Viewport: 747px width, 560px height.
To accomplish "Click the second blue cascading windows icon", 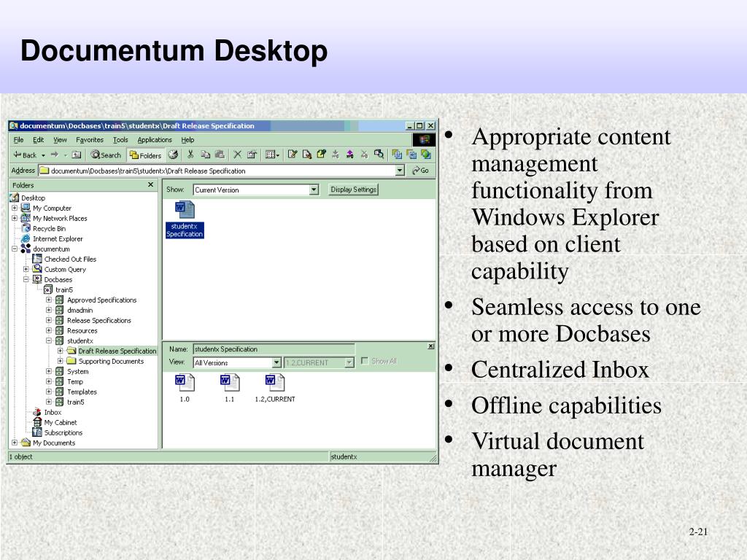I will (411, 155).
